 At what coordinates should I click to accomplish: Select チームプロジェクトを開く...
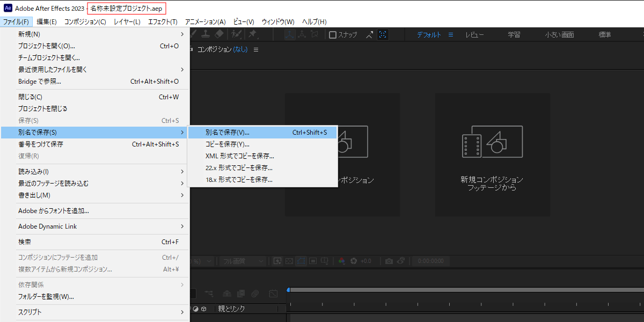coord(96,57)
